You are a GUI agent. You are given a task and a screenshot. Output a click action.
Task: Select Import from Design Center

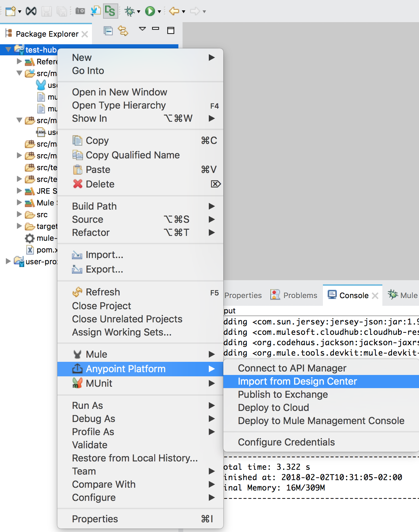297,381
